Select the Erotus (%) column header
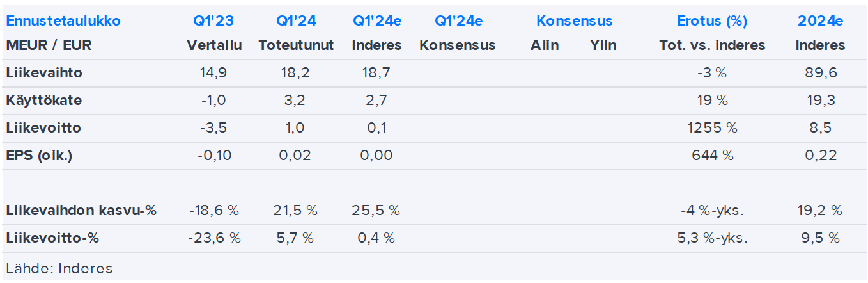This screenshot has height=283, width=868. pos(712,21)
